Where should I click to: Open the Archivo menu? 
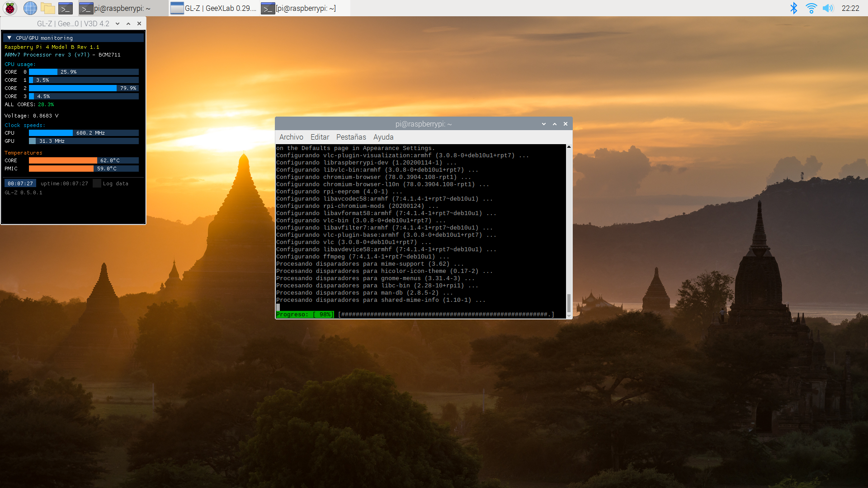coord(291,137)
